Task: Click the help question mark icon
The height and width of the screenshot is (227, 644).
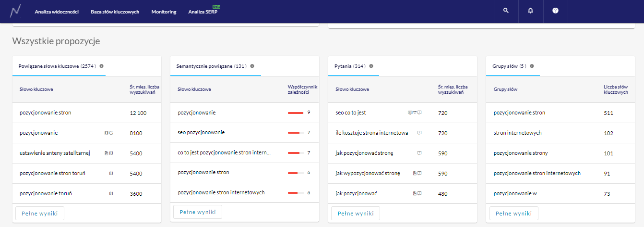Action: point(555,11)
